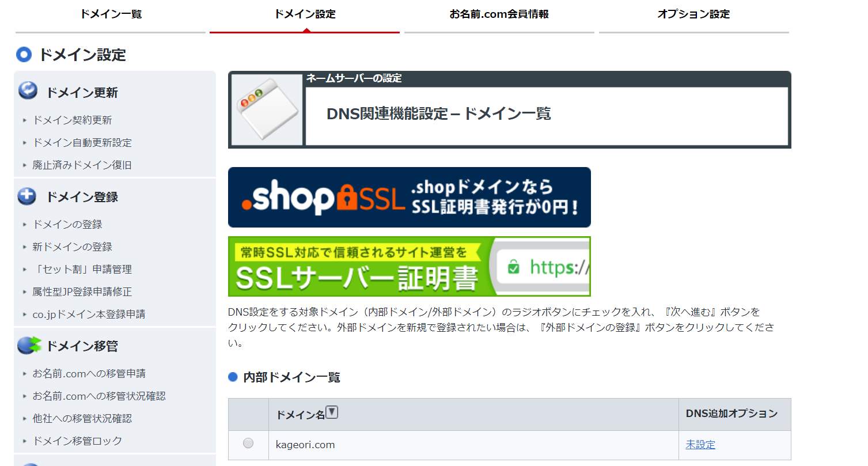Switch to the ドメイン一覧 tab

pyautogui.click(x=111, y=14)
